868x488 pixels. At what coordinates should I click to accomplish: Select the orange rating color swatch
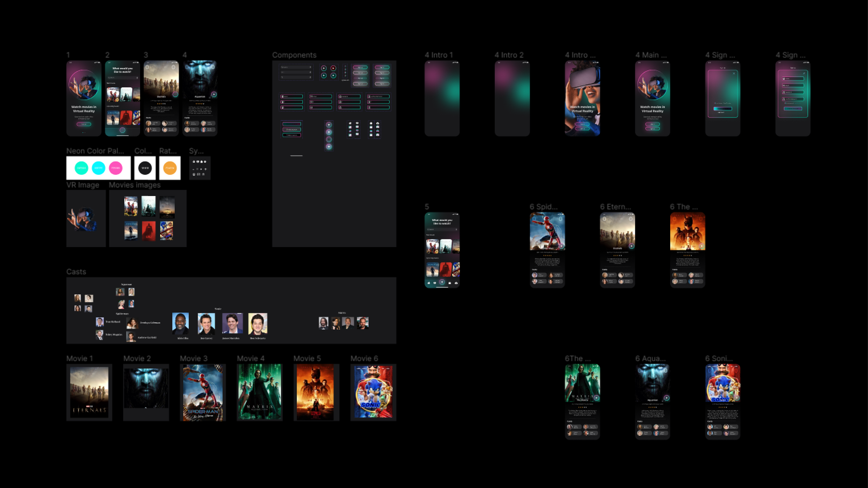click(170, 168)
